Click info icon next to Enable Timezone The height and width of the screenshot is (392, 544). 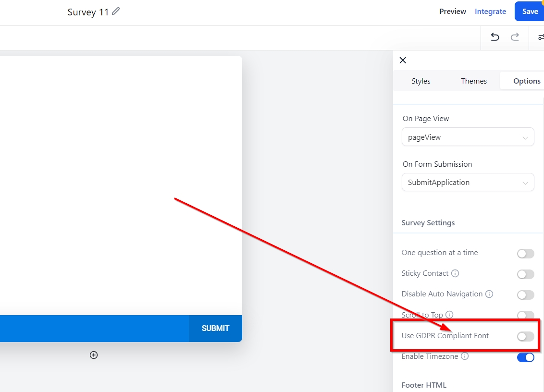pyautogui.click(x=465, y=356)
